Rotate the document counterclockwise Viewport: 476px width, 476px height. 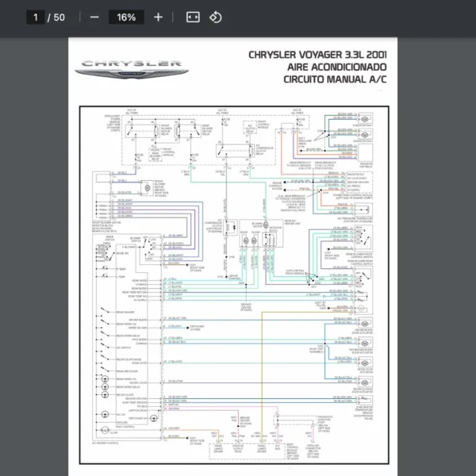[x=215, y=17]
